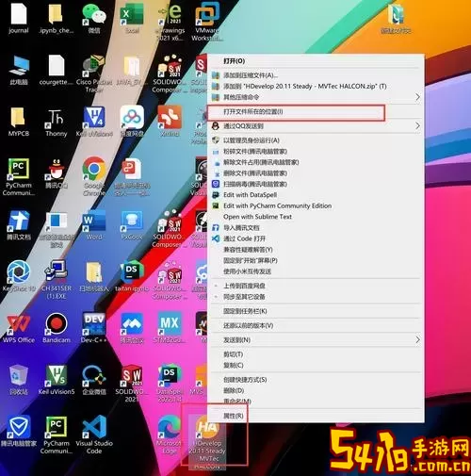The width and height of the screenshot is (471, 476).
Task: Choose 删除文件(腾讯电脑管家) entry
Action: pyautogui.click(x=255, y=173)
